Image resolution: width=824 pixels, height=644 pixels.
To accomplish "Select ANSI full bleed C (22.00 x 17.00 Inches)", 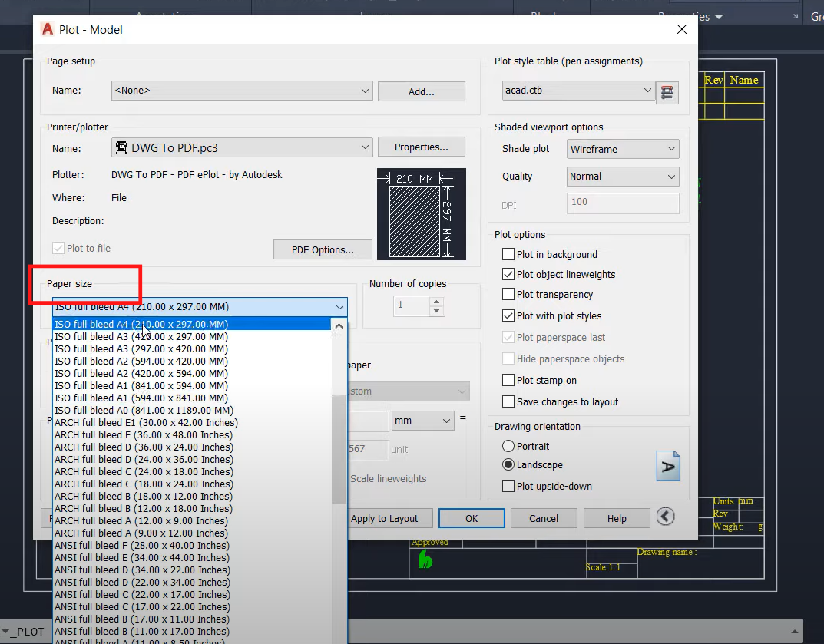I will [x=192, y=595].
